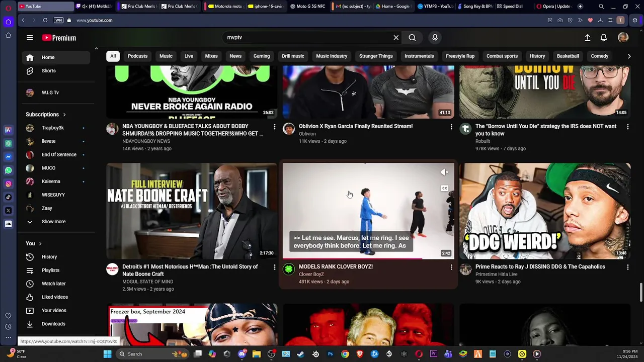Open options for NBA Youngboy & Blueface video

point(274,127)
